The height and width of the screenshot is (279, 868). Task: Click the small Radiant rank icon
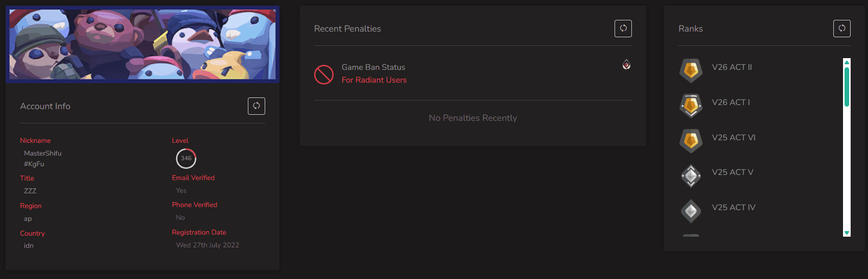tap(626, 65)
